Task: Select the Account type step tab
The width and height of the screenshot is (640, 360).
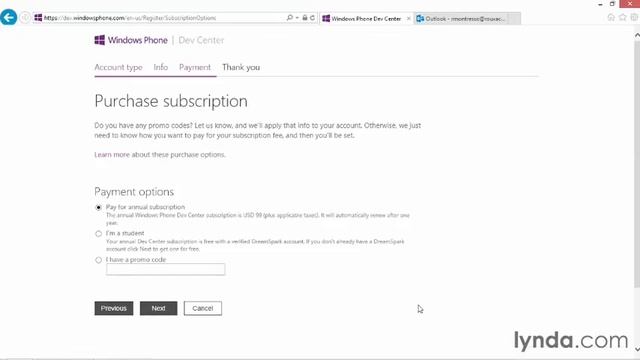Action: coord(118,67)
